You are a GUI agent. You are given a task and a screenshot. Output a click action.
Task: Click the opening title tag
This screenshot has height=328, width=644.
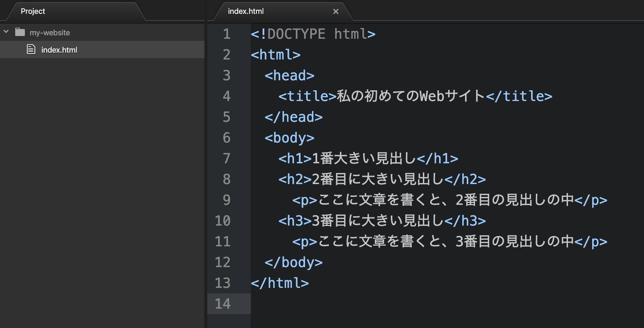click(307, 96)
